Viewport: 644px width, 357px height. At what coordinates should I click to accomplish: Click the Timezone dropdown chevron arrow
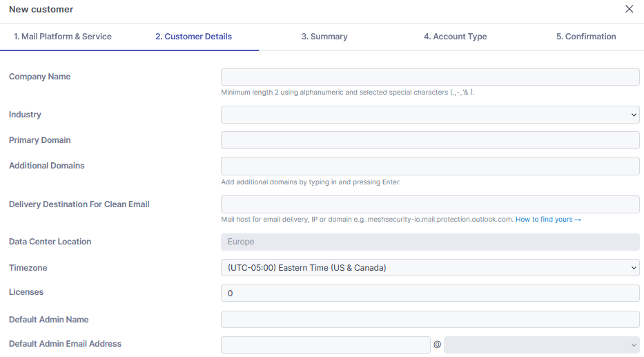click(x=634, y=268)
